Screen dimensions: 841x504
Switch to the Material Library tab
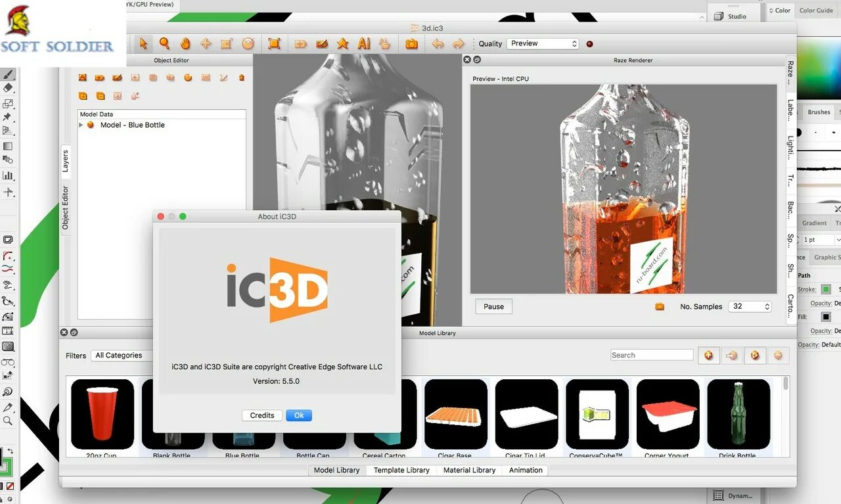(469, 470)
